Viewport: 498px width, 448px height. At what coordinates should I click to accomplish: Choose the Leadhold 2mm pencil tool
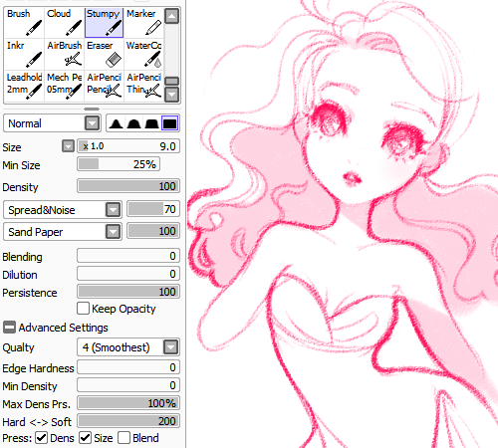24,87
